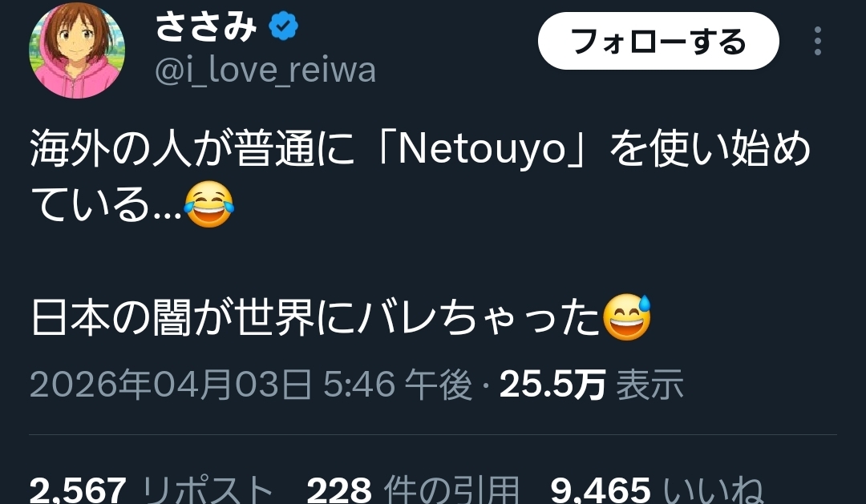This screenshot has height=504, width=866.
Task: Click the フォローする follow button
Action: coord(658,42)
